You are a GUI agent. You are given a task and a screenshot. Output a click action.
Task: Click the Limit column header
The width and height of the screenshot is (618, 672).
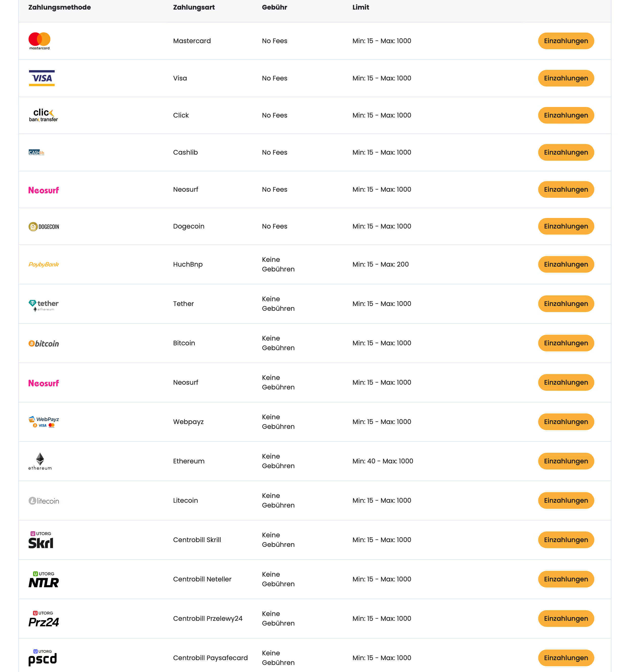[360, 7]
